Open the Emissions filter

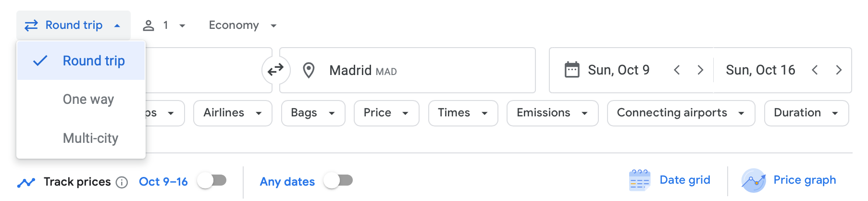point(552,113)
